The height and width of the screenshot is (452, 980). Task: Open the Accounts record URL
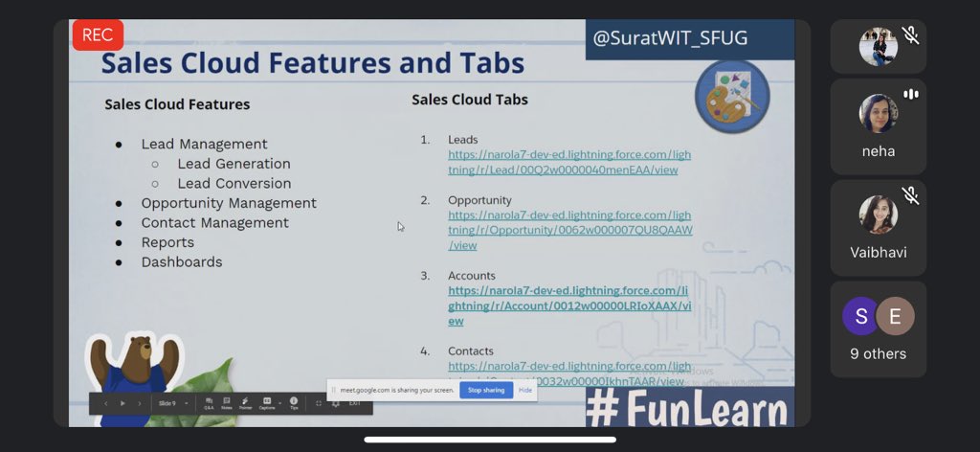(570, 305)
